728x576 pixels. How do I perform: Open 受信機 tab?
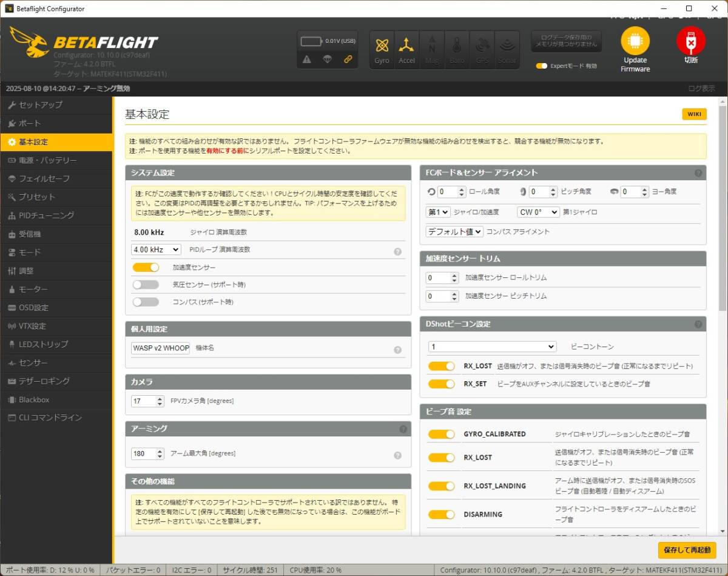[56, 234]
